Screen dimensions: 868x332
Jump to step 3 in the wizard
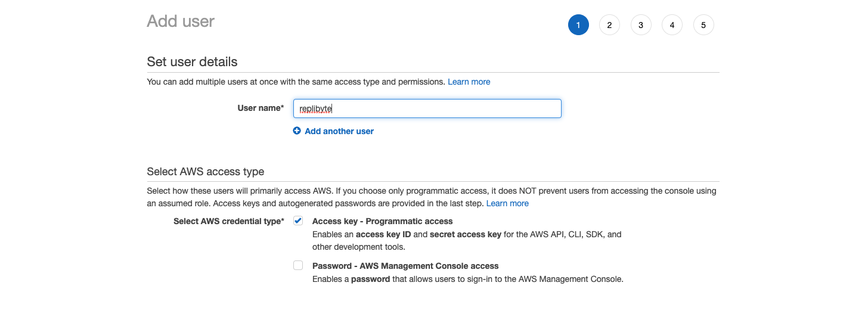(641, 25)
